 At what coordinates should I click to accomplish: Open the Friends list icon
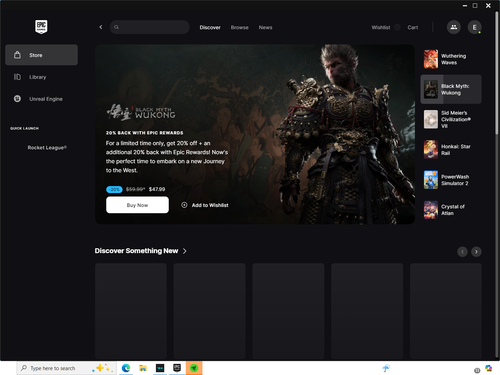pyautogui.click(x=454, y=27)
